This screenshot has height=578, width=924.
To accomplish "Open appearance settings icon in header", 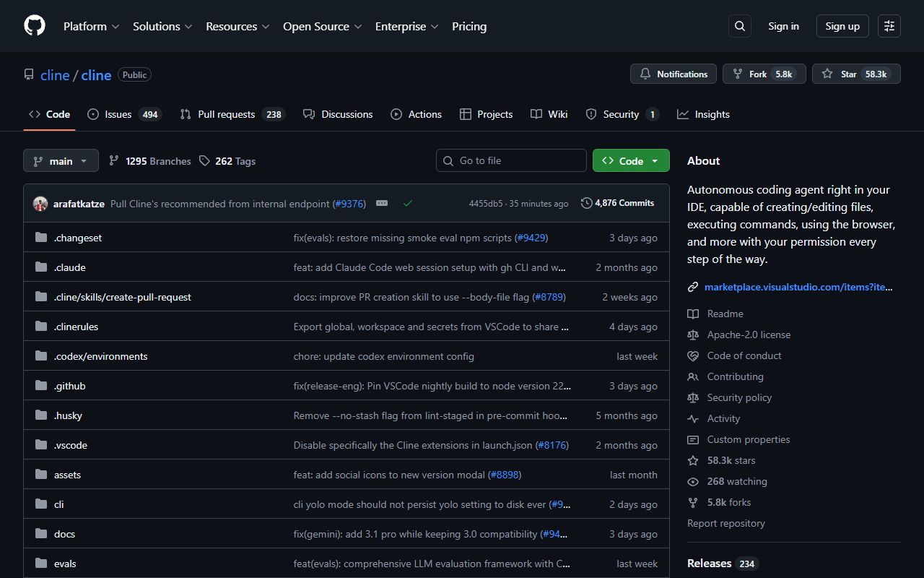I will point(889,26).
